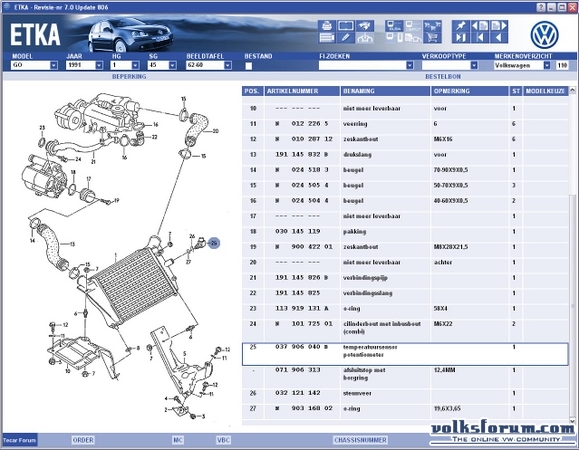Select part number 191 145 832 B
The width and height of the screenshot is (579, 450).
302,154
